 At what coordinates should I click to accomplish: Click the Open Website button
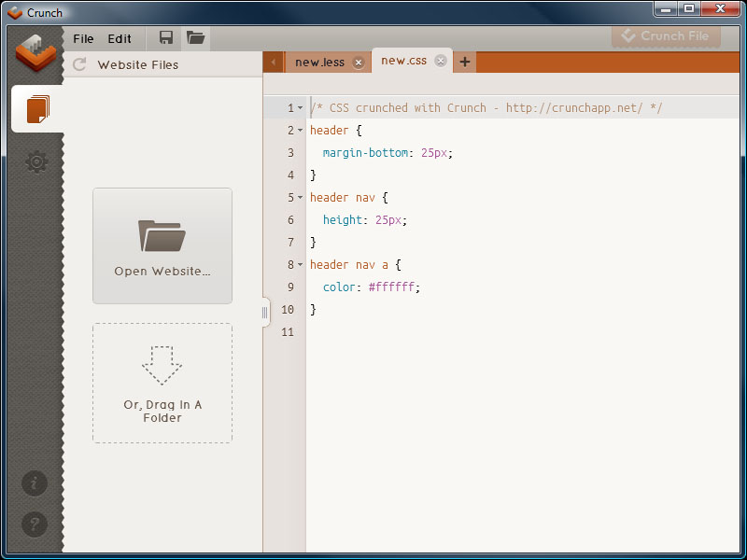(162, 245)
